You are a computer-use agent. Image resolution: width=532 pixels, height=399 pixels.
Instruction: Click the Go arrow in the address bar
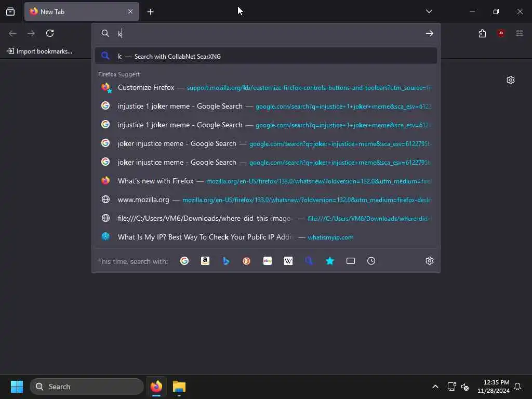429,33
